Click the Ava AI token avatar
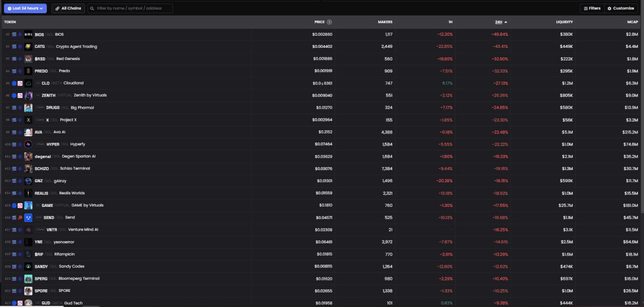 (28, 132)
